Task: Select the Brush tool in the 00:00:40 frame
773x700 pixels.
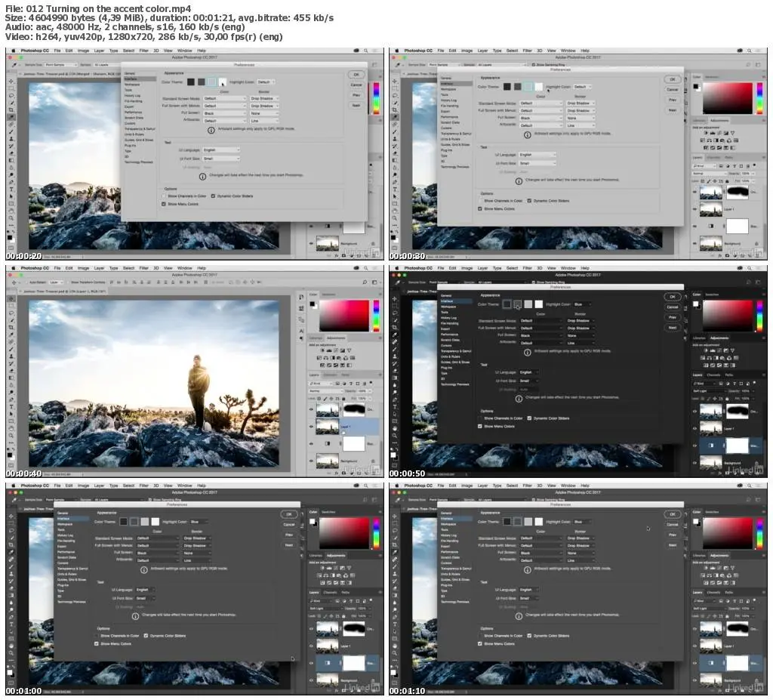Action: (x=11, y=350)
